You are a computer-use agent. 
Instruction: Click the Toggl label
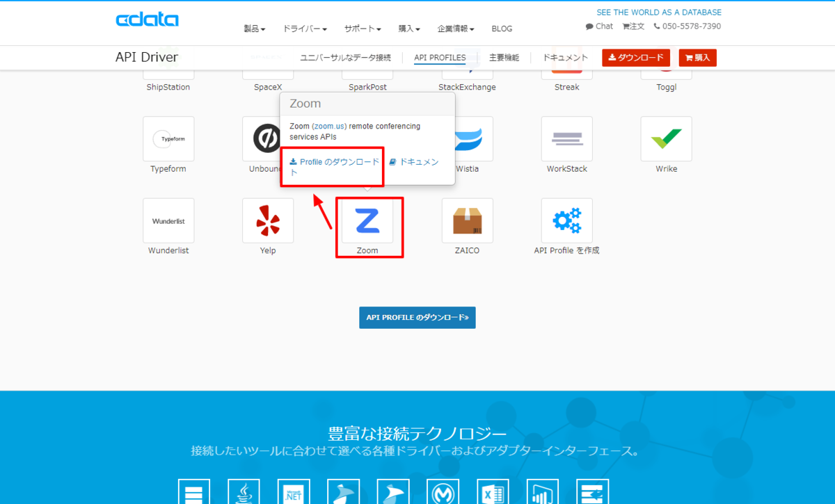point(667,88)
